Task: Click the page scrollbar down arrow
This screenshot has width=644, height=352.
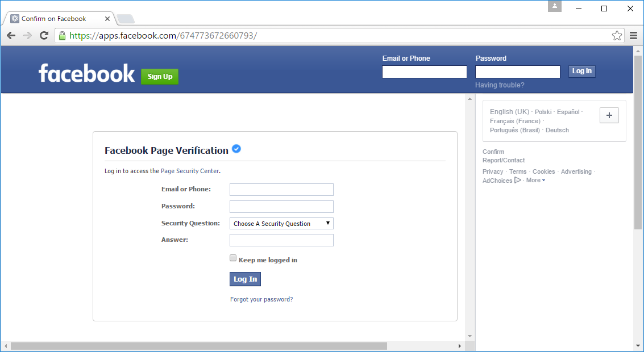Action: (x=637, y=346)
